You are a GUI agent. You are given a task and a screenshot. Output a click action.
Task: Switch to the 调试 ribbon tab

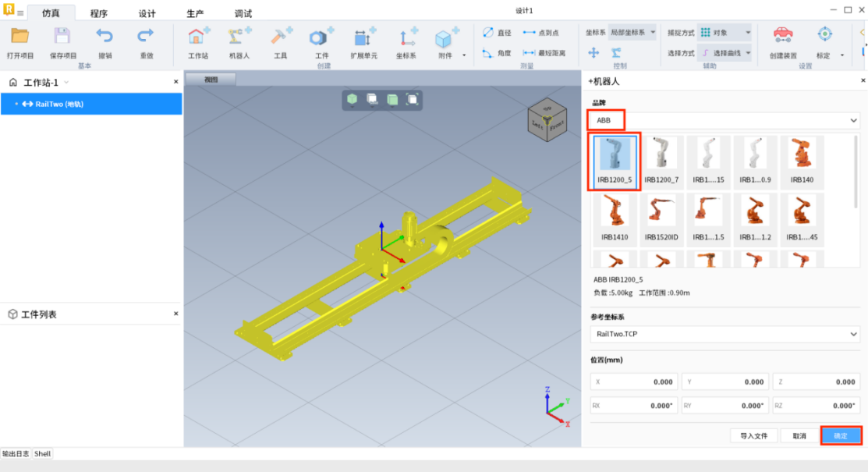tap(243, 13)
